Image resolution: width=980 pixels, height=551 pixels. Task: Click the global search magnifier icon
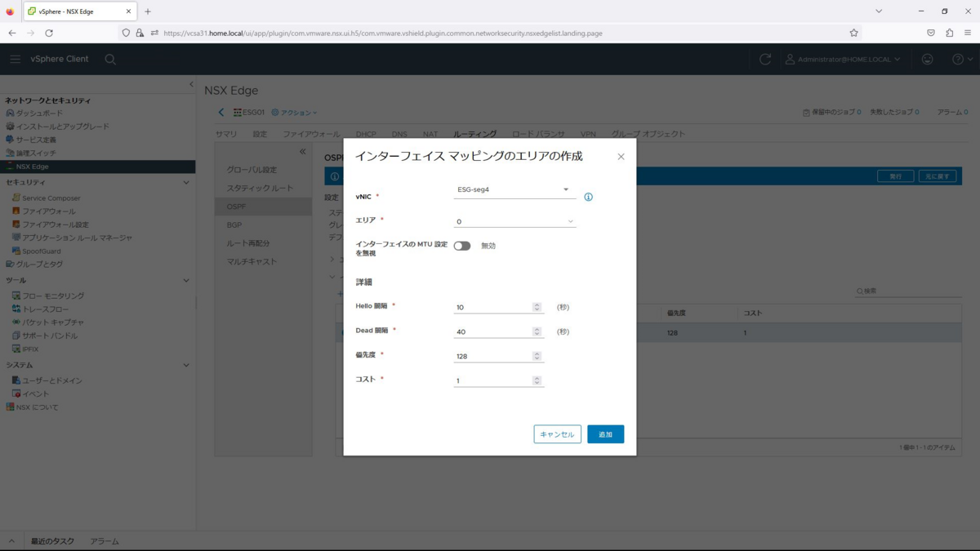tap(110, 59)
